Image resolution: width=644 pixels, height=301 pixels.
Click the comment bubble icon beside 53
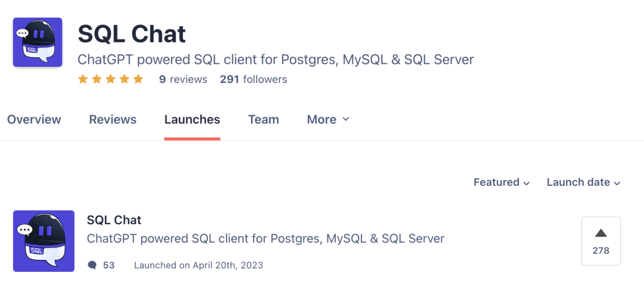click(92, 265)
